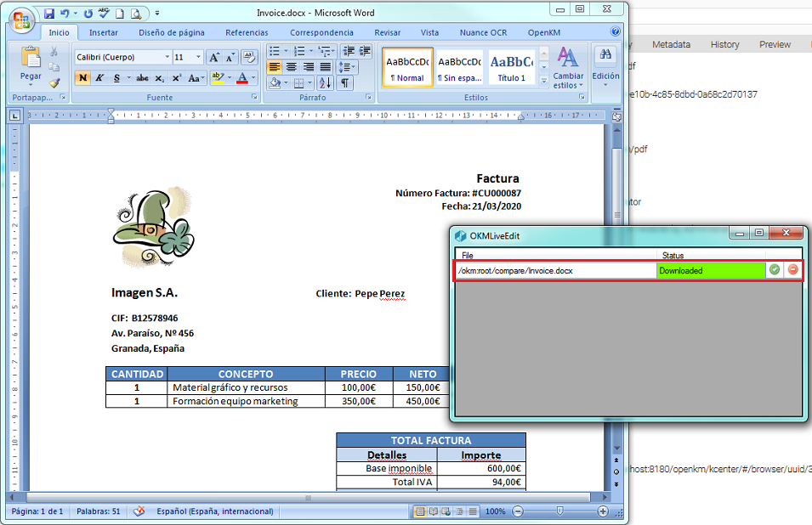Click the Palabras: 51 word count

pos(99,511)
